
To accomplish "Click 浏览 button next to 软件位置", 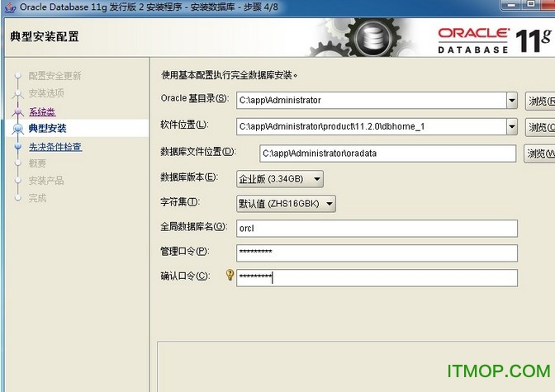I will (x=540, y=127).
